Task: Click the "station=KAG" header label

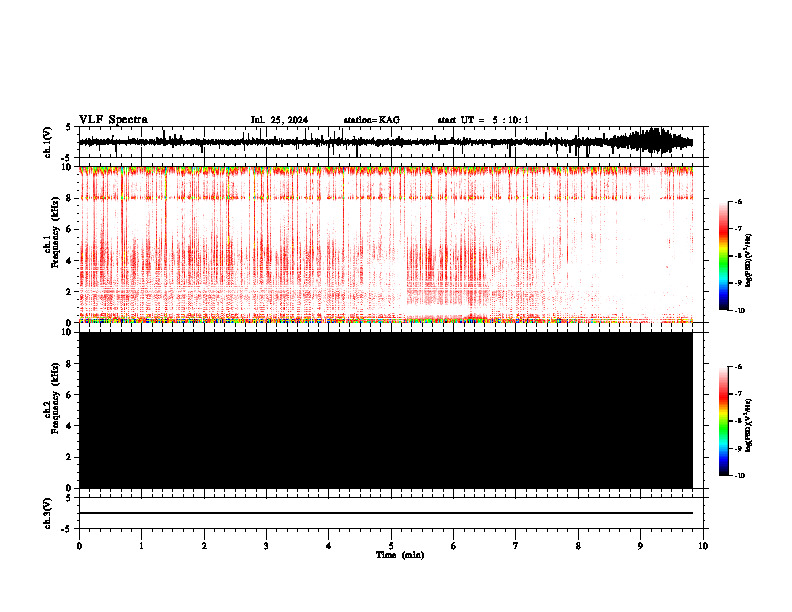Action: tap(372, 120)
